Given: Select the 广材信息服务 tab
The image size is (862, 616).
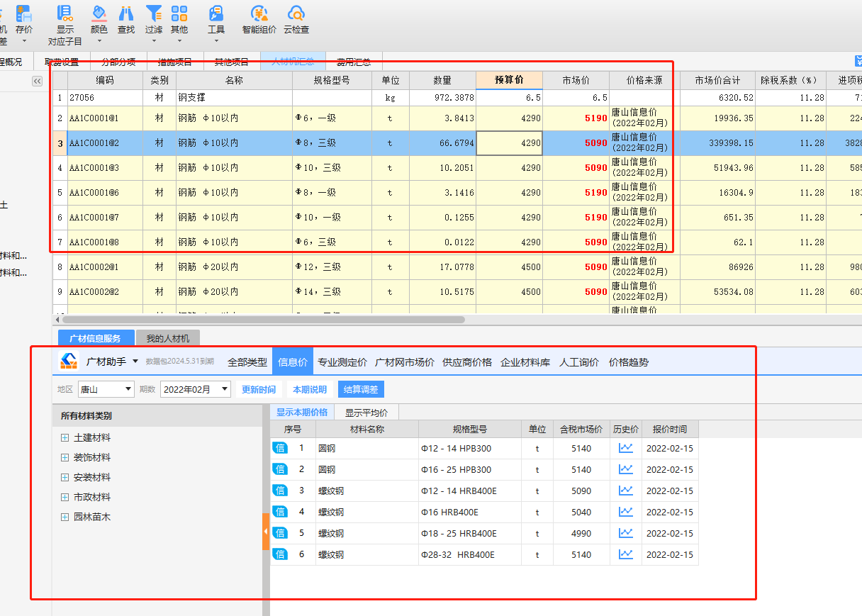Looking at the screenshot, I should 95,338.
